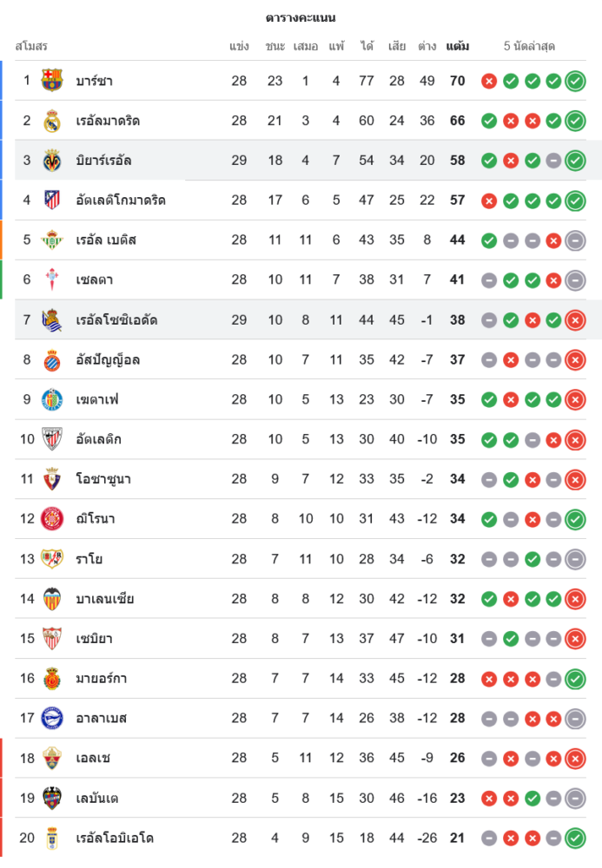Screen dimensions: 602x868
Task: Click the Levante crest icon
Action: [52, 799]
